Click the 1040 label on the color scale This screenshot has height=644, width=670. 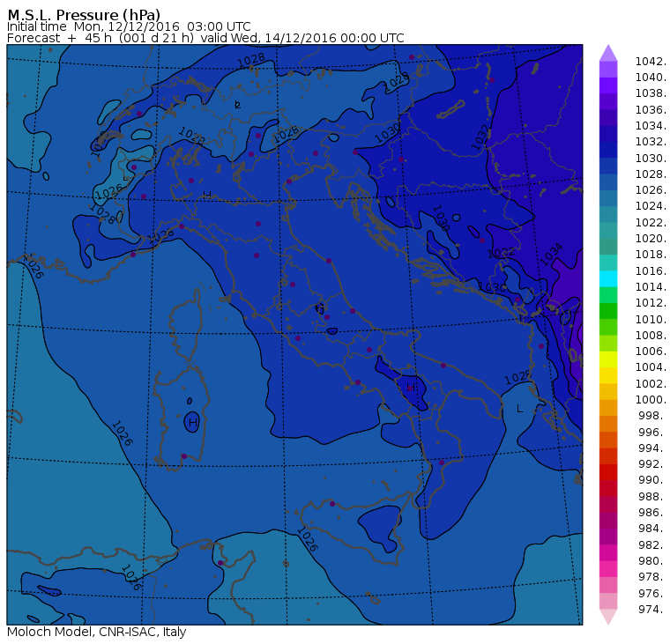(x=651, y=78)
